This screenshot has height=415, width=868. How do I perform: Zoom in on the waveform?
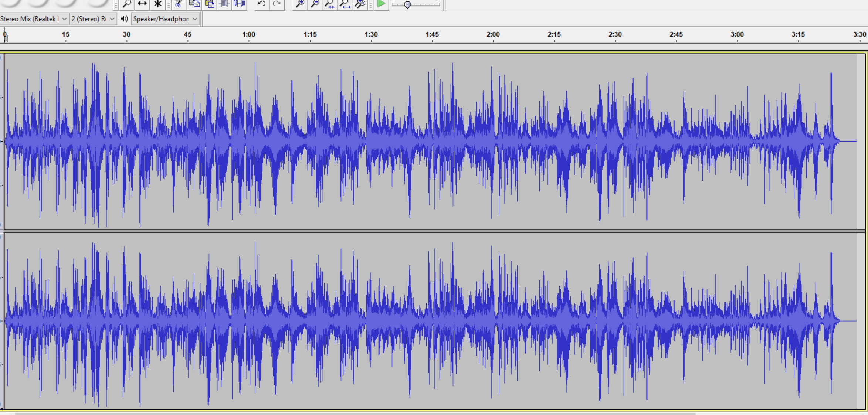click(300, 4)
